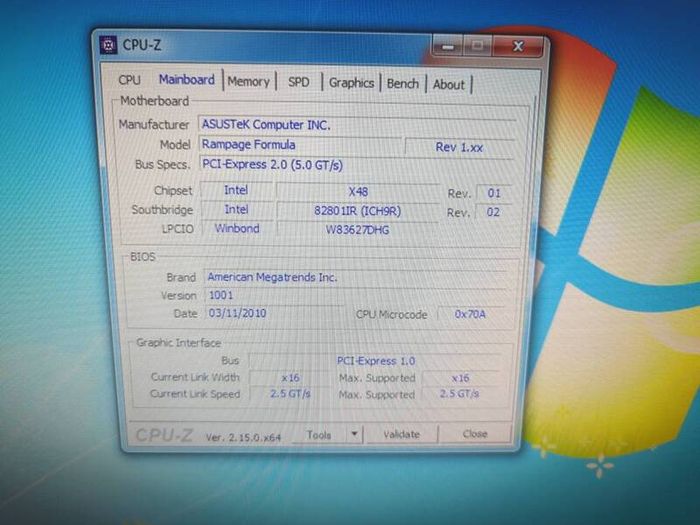Click the 'Current Link Width' label

click(195, 377)
